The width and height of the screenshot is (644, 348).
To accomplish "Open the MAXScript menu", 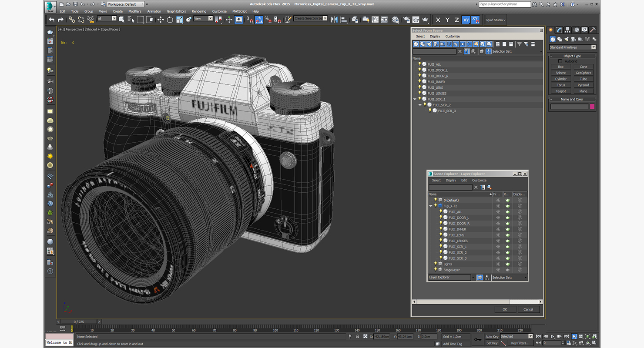I will tap(239, 11).
